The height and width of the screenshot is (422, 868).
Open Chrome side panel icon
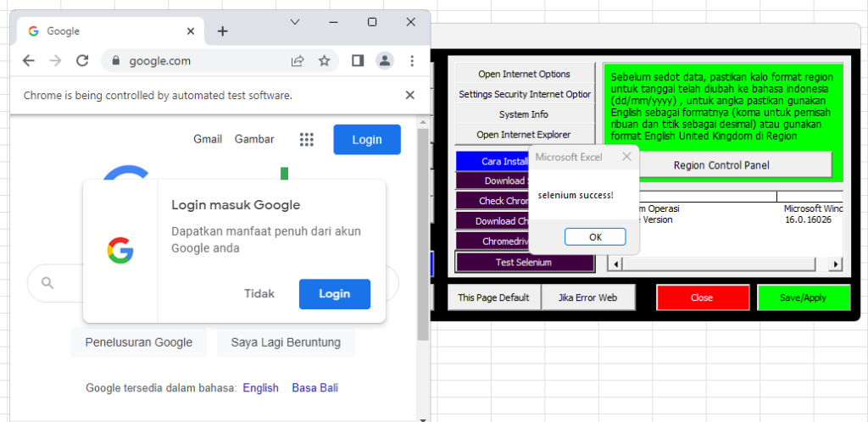pyautogui.click(x=358, y=61)
